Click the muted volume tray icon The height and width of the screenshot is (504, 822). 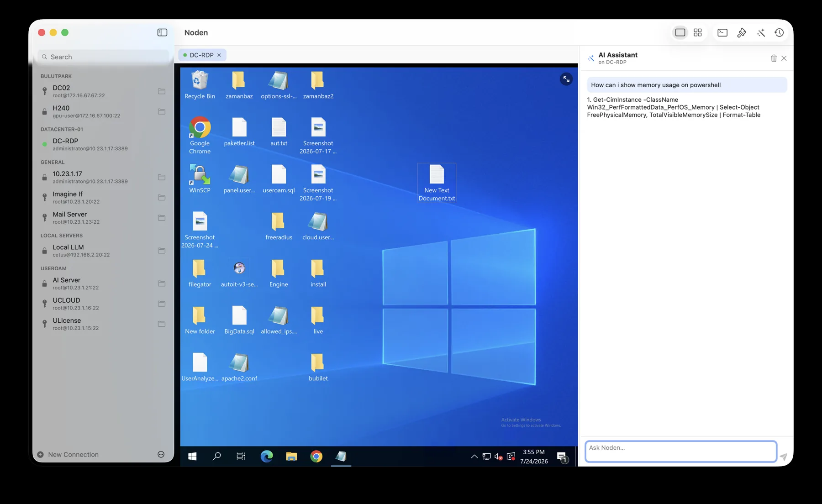pyautogui.click(x=499, y=456)
